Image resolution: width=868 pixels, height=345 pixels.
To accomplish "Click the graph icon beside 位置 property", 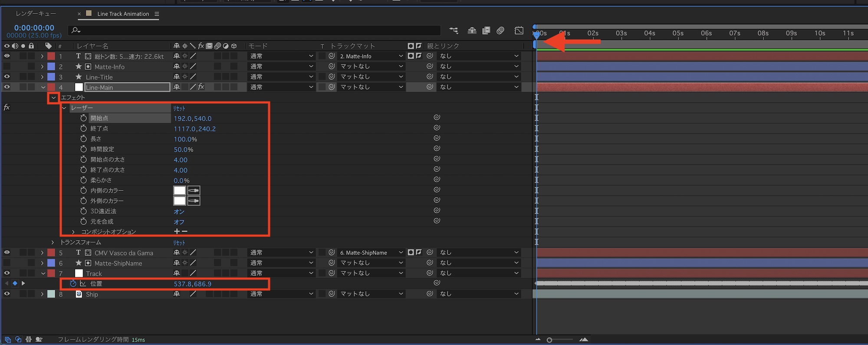I will click(83, 284).
